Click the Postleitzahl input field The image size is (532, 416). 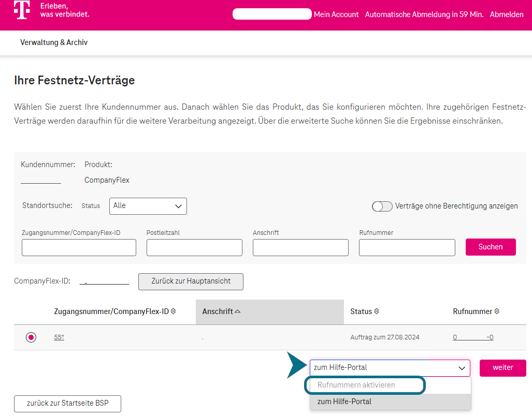(x=194, y=248)
